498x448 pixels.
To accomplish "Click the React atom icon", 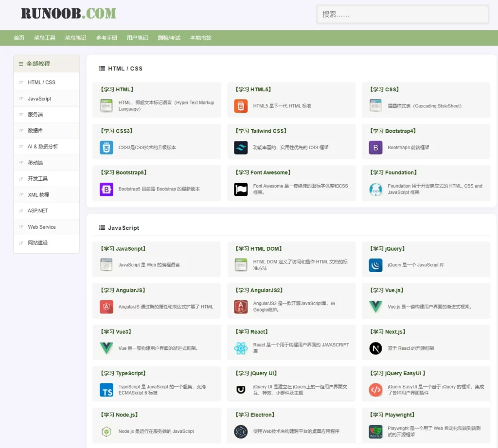I will pos(241,348).
